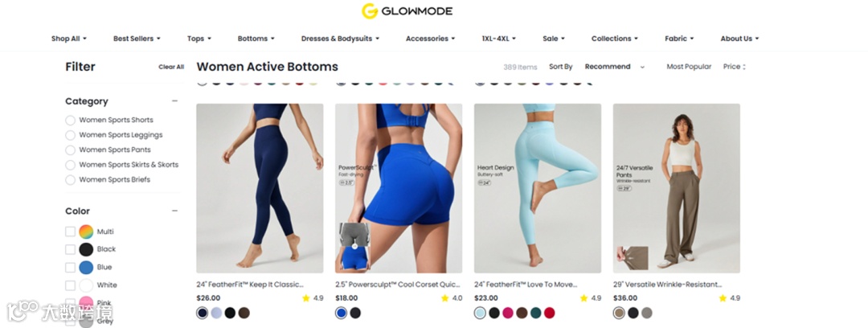Click star icon on Versatile Wrinkle-Resistant pants

[x=723, y=298]
